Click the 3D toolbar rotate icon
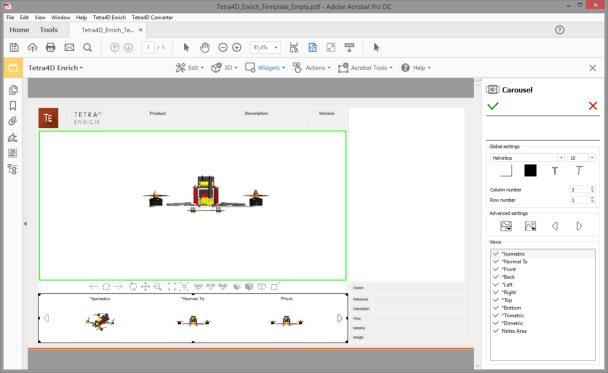 [x=133, y=287]
